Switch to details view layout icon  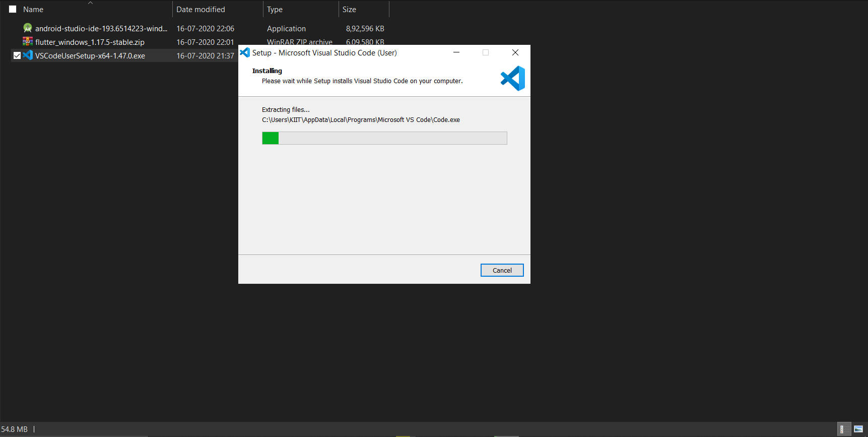[x=844, y=429]
